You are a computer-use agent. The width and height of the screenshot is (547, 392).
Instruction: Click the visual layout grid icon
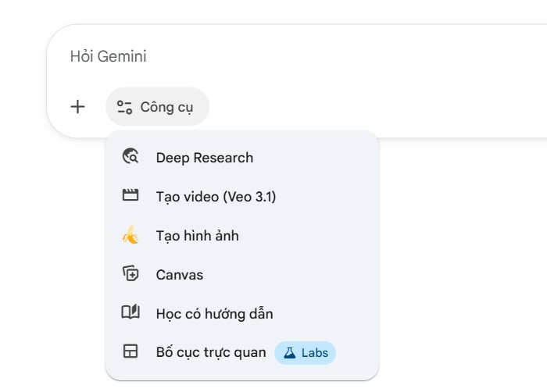[130, 352]
